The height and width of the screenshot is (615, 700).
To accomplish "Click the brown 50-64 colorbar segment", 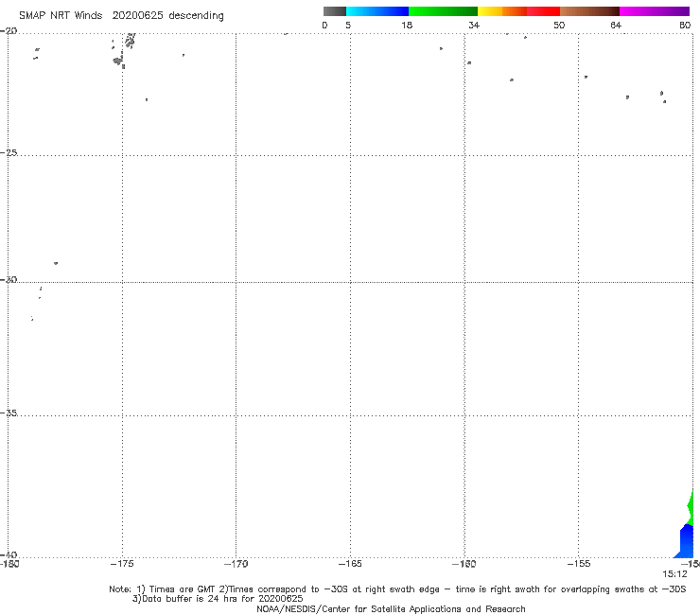I will [x=589, y=11].
